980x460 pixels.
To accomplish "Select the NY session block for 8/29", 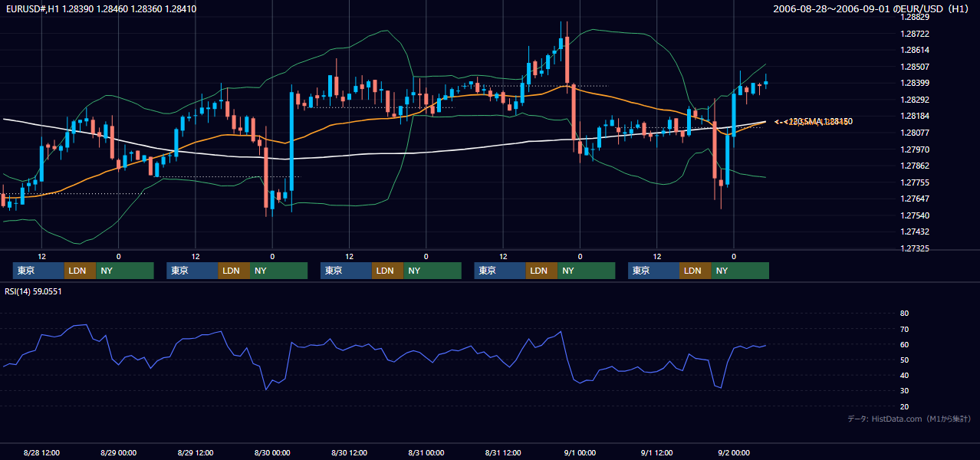I will pyautogui.click(x=278, y=271).
